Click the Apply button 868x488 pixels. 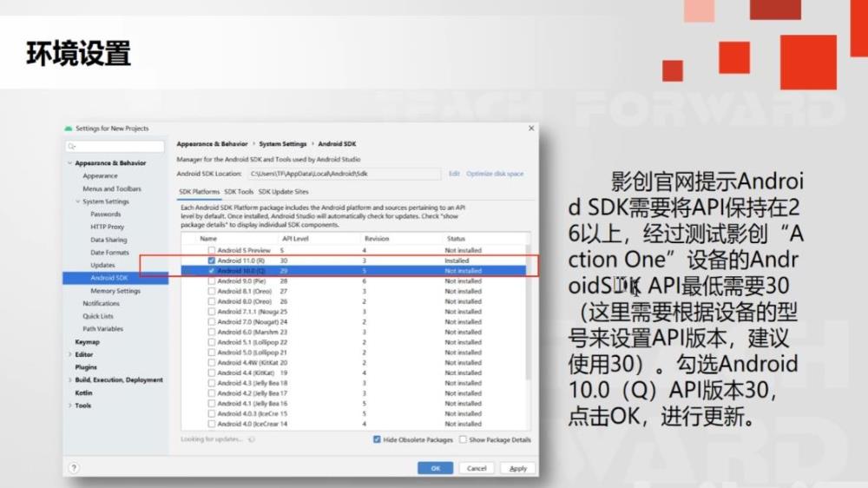(517, 468)
